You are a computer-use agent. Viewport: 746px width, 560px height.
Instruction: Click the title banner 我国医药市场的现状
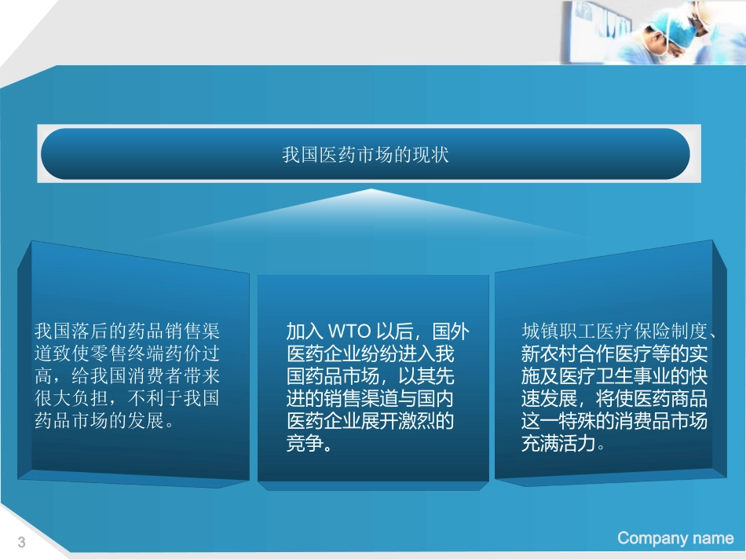coord(365,154)
